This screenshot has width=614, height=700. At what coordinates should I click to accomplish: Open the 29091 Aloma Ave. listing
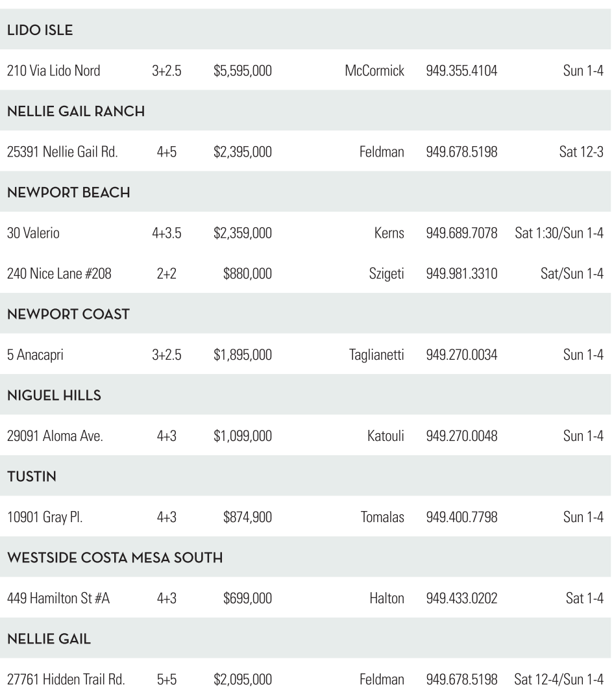pos(55,436)
